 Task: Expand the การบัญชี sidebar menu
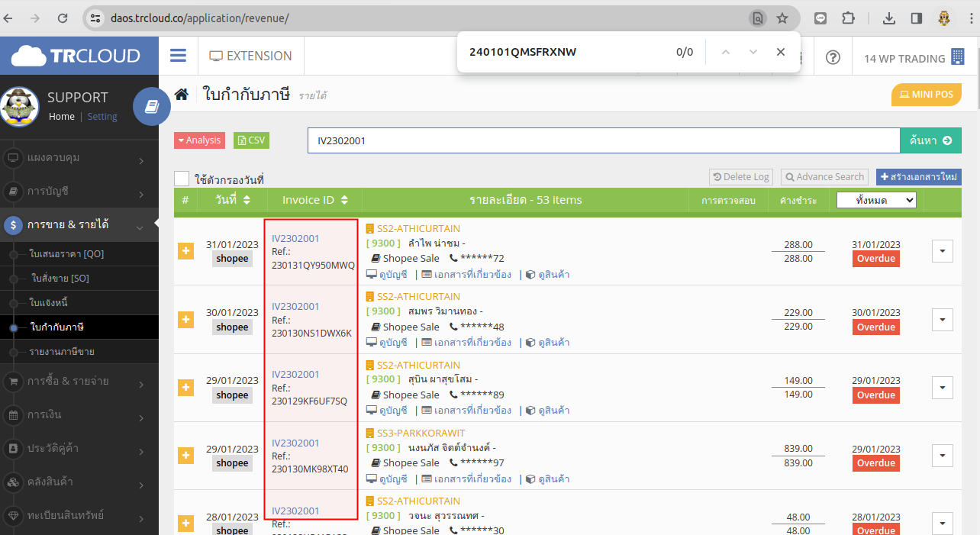click(79, 191)
